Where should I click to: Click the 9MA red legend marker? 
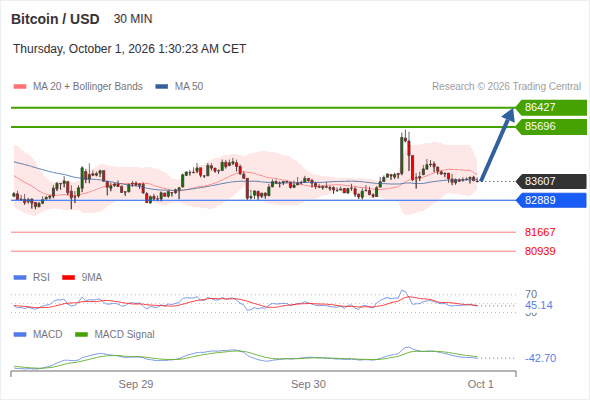68,278
